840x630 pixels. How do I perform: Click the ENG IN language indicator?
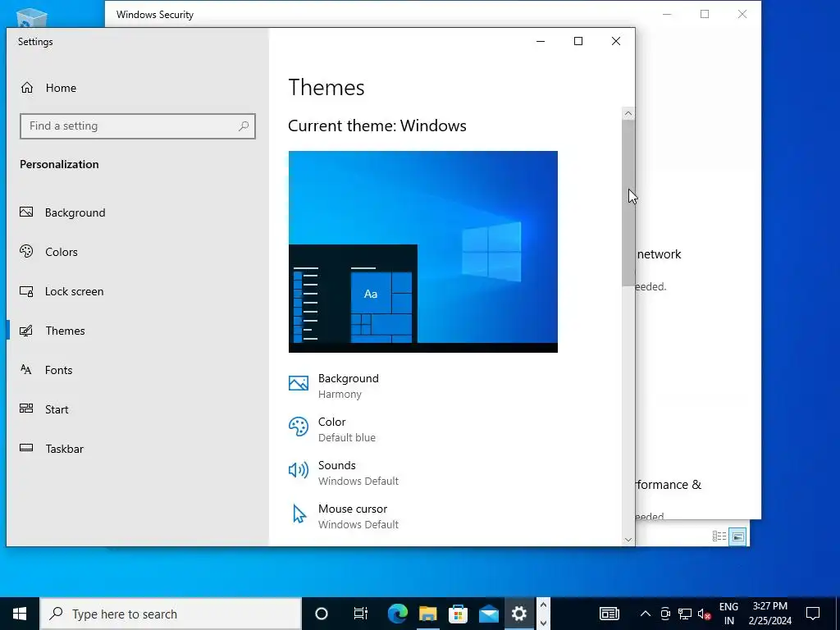728,614
